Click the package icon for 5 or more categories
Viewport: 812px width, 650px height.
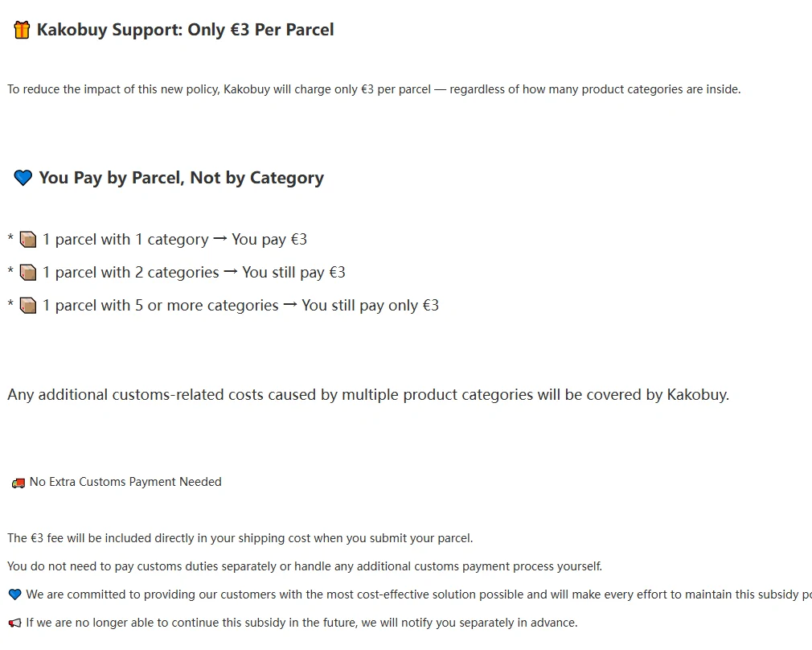coord(28,306)
